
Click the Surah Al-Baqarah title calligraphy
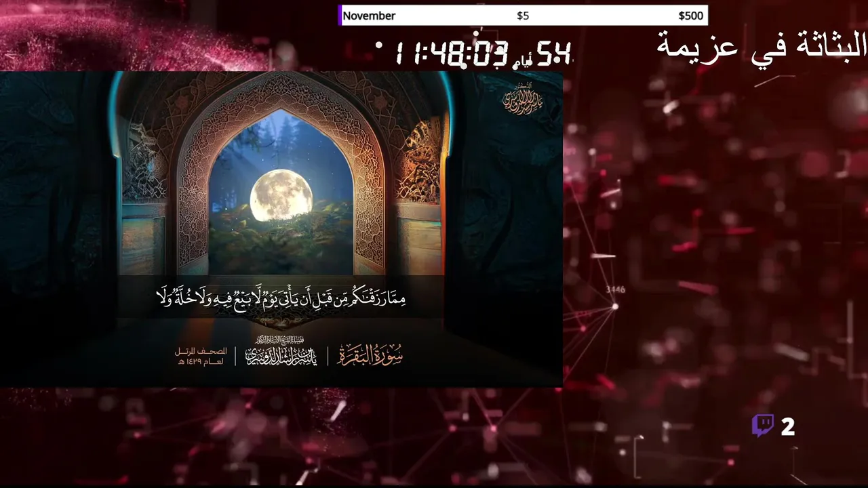[x=370, y=355]
